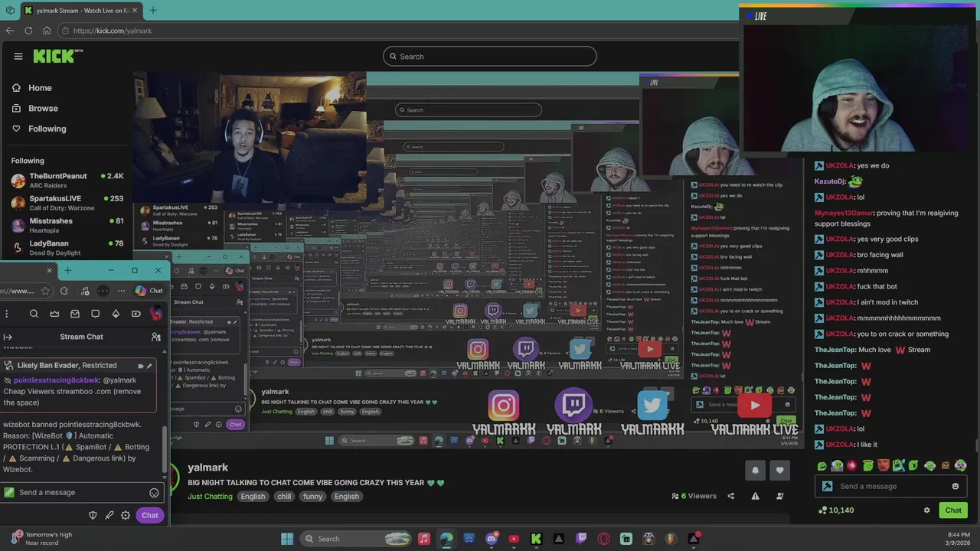Image resolution: width=980 pixels, height=551 pixels.
Task: Focus the Kick search field
Action: (490, 56)
